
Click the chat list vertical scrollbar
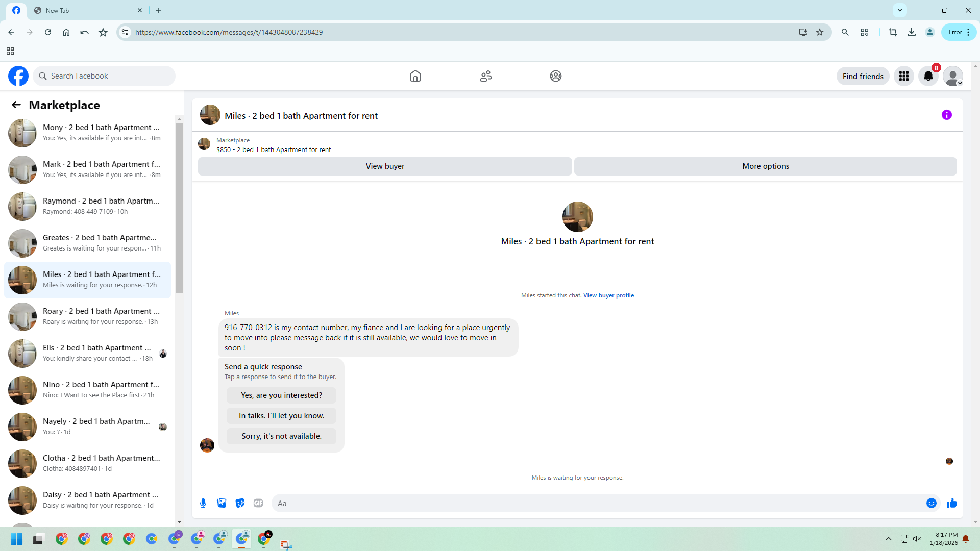coord(179,208)
